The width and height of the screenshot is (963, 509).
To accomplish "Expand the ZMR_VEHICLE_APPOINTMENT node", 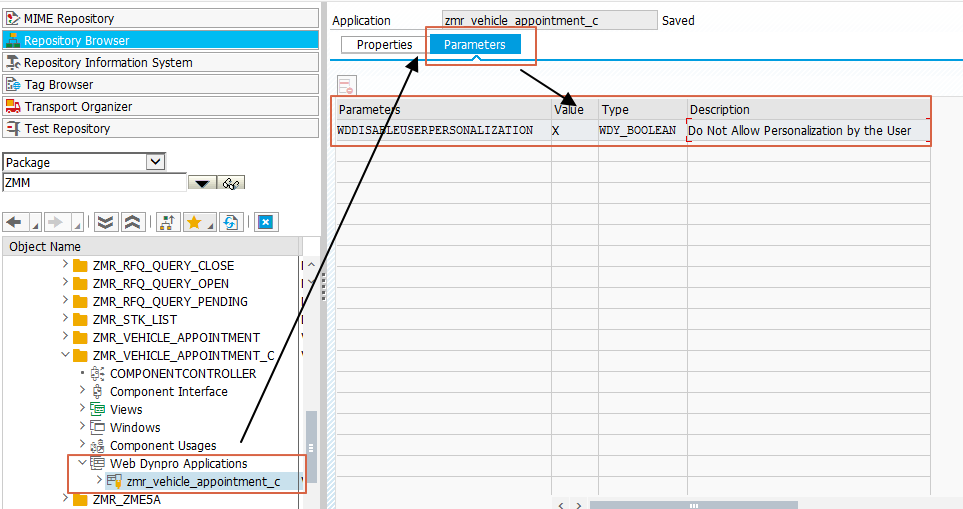I will pos(65,336).
